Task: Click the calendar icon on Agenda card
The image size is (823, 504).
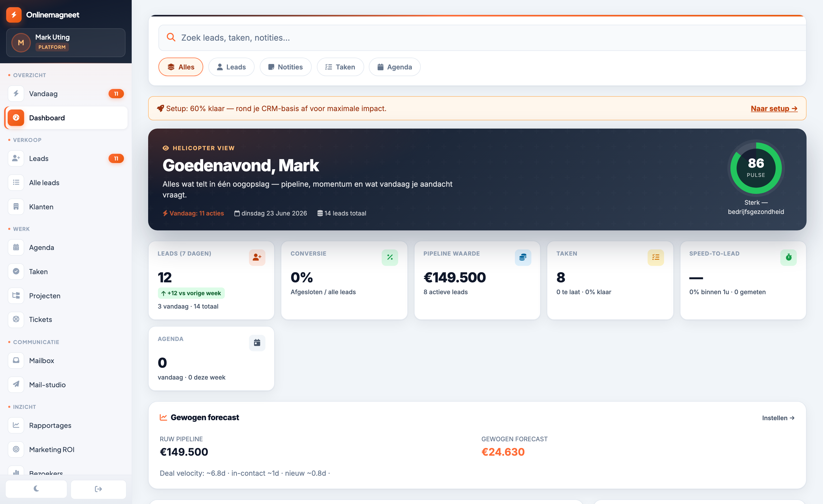Action: tap(257, 343)
